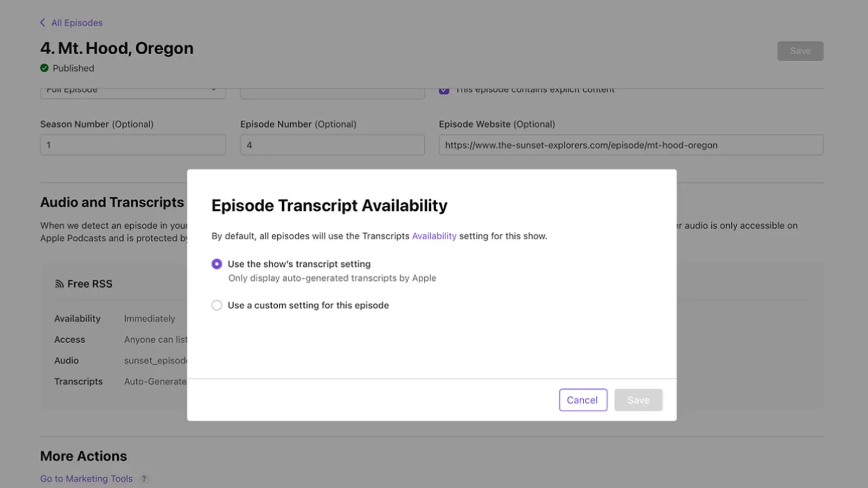Click the Episode Number field
The width and height of the screenshot is (868, 488).
click(x=333, y=145)
